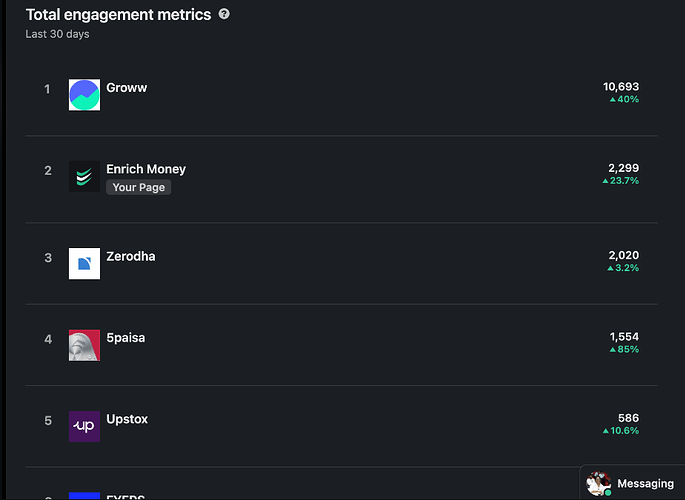The width and height of the screenshot is (685, 500).
Task: Open the Upstox page name link
Action: click(127, 419)
